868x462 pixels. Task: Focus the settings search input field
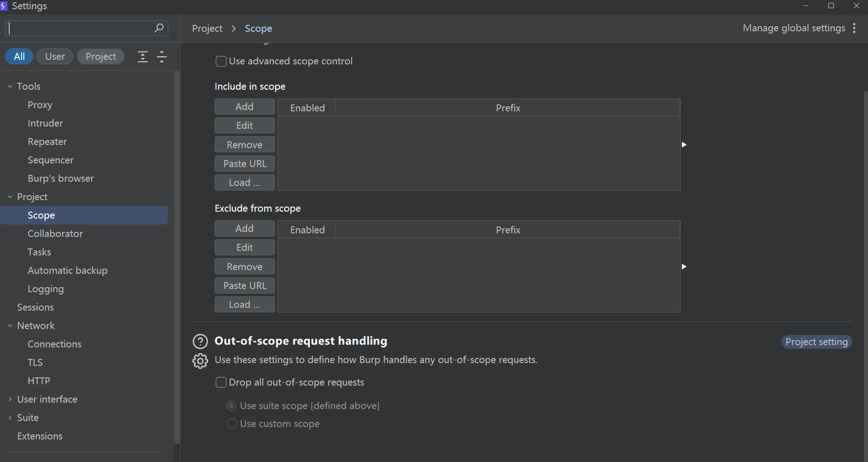pos(81,28)
